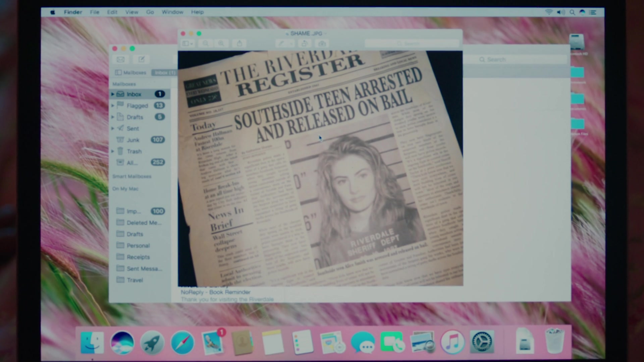The image size is (644, 362).
Task: Click Preview zoom out icon
Action: (x=206, y=44)
